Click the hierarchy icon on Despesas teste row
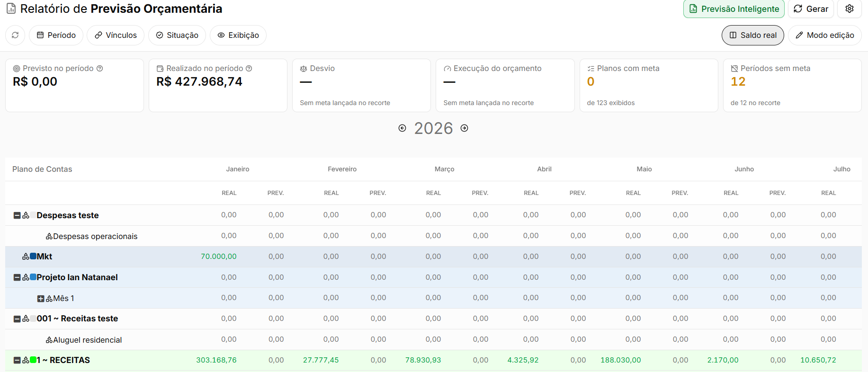This screenshot has height=372, width=868. pos(26,215)
